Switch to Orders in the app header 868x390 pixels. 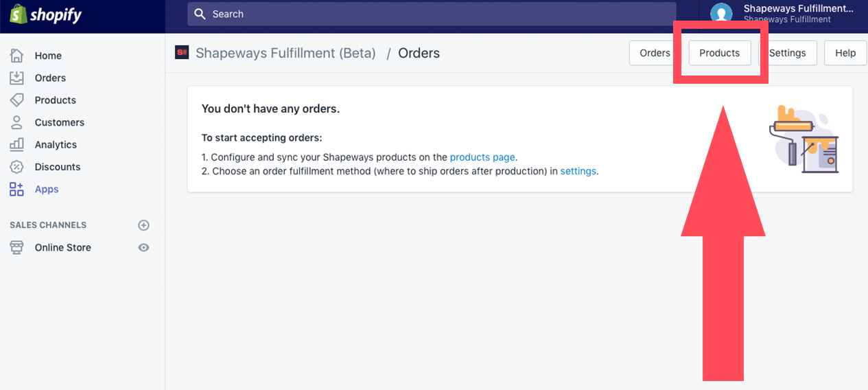point(655,53)
